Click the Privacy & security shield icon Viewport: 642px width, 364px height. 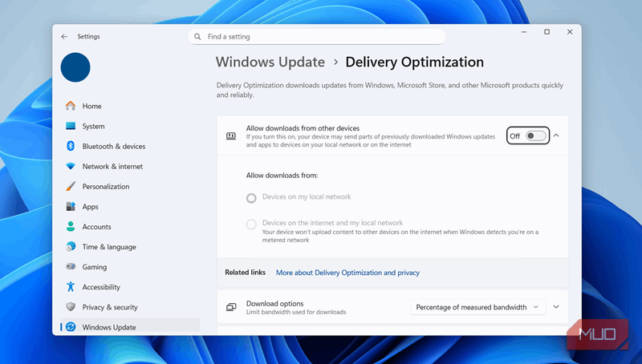point(71,307)
